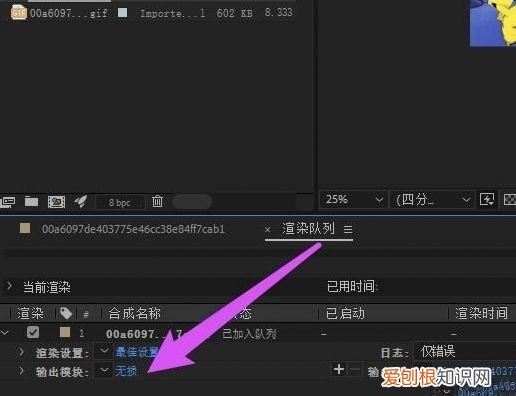Expand the 渲染设置 row arrow
This screenshot has width=516, height=396.
[x=21, y=352]
